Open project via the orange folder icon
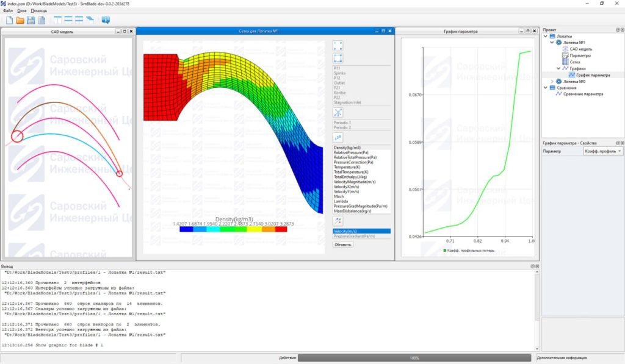The height and width of the screenshot is (364, 625). [20, 20]
